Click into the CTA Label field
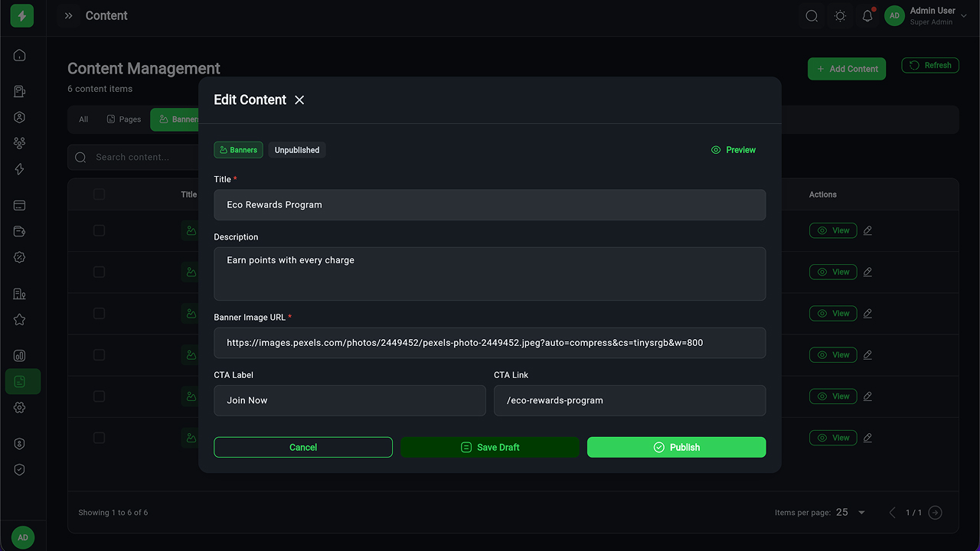This screenshot has height=551, width=980. point(350,400)
